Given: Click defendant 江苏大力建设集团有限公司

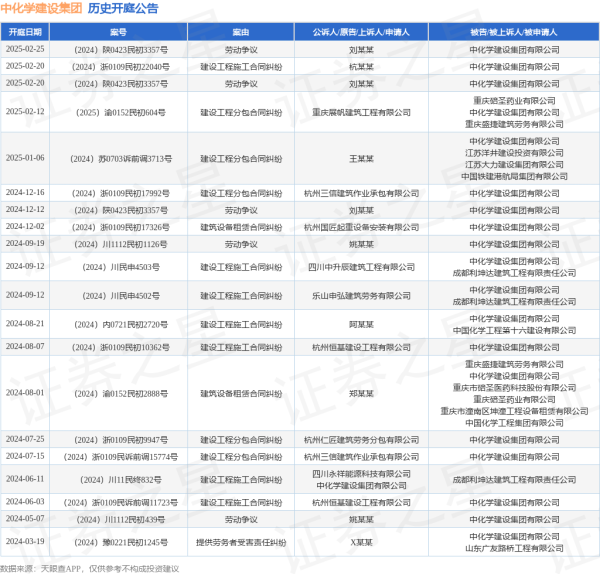Looking at the screenshot, I should 514,165.
